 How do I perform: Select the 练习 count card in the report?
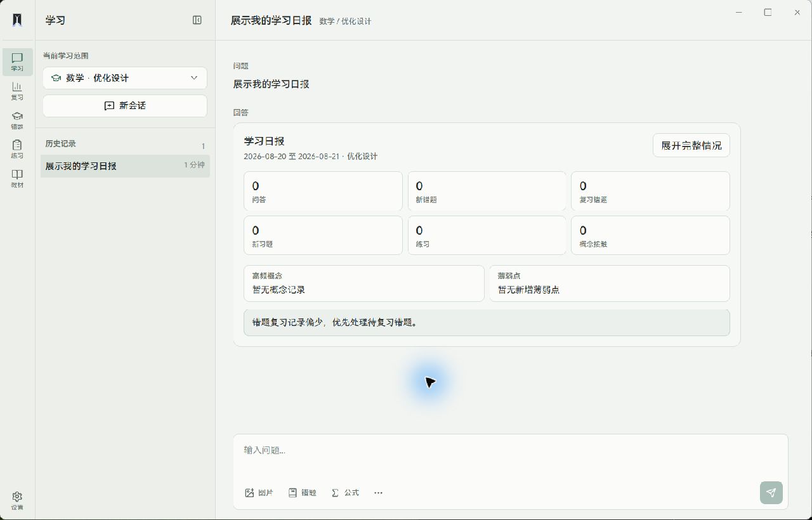tap(487, 235)
